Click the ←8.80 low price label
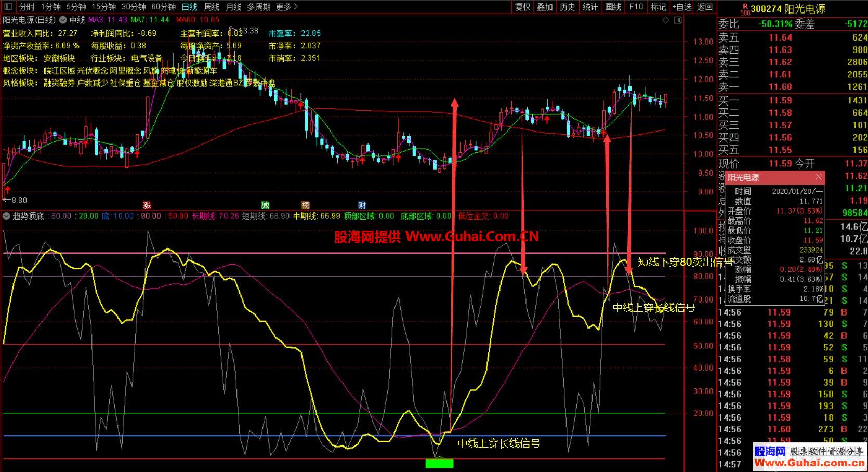868x472 pixels. pos(15,200)
